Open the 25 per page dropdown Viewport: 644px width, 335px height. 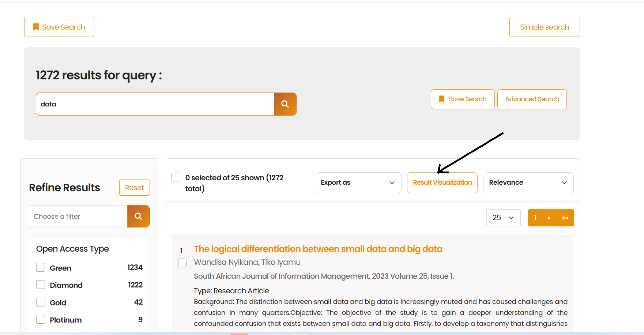(x=503, y=218)
